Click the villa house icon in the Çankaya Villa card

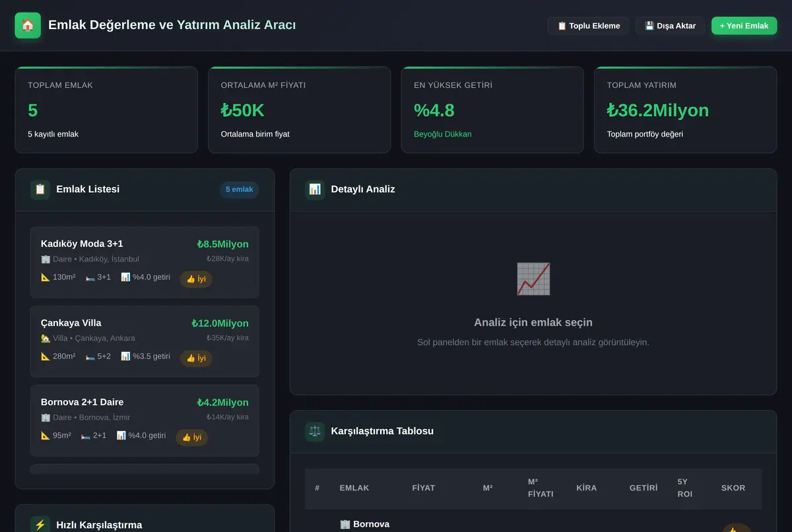coord(46,339)
